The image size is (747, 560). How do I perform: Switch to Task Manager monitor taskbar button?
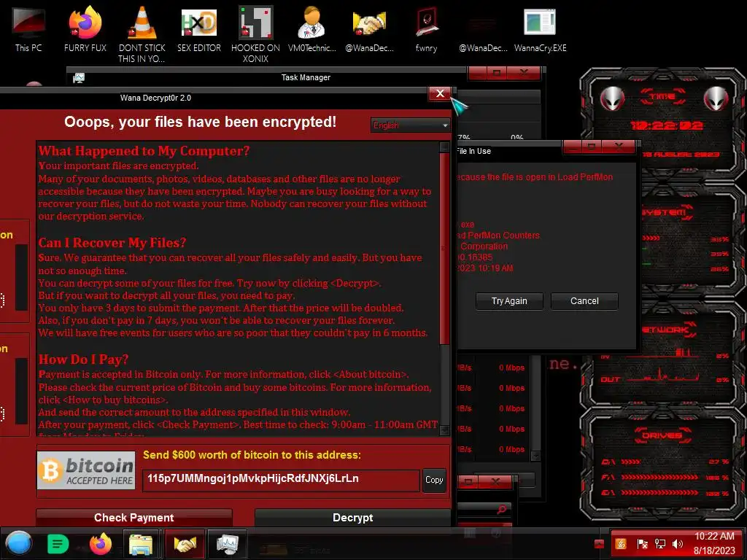pos(228,544)
